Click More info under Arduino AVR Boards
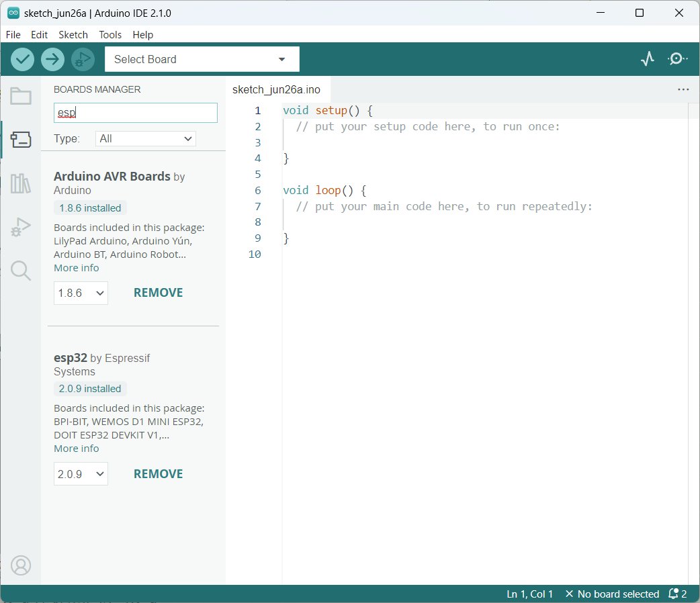Viewport: 700px width, 603px height. pyautogui.click(x=77, y=268)
